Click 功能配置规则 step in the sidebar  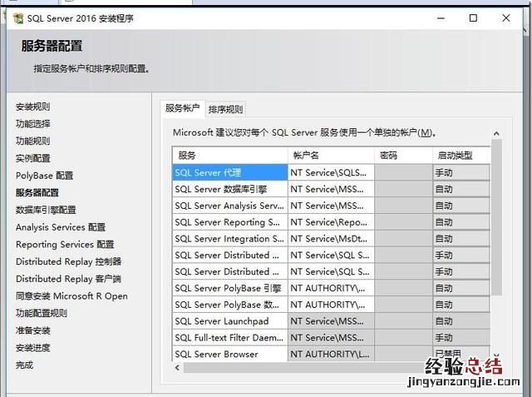point(42,313)
